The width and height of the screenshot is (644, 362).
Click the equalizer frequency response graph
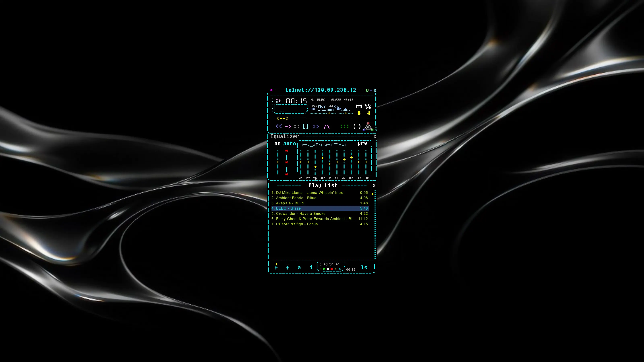tap(324, 145)
